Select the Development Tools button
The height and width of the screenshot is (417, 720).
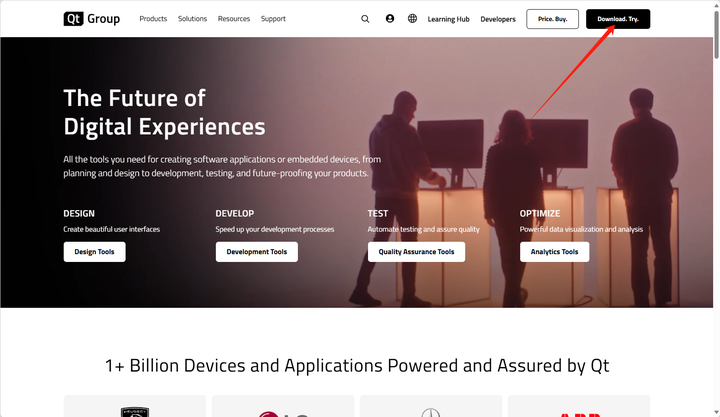pos(256,252)
